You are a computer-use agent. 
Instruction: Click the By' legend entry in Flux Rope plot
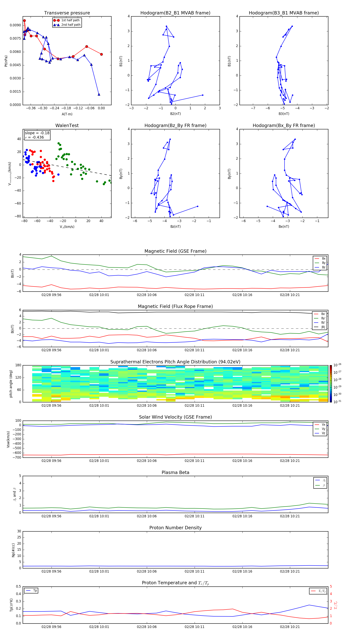point(320,318)
